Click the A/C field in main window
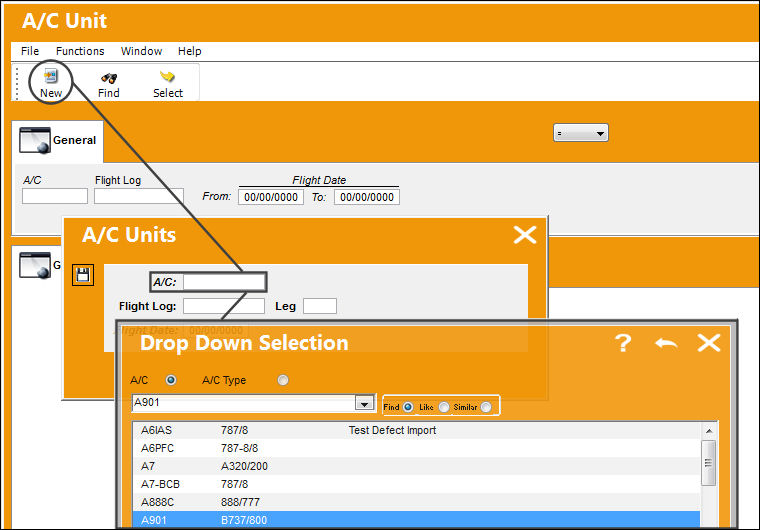This screenshot has height=530, width=760. click(55, 196)
